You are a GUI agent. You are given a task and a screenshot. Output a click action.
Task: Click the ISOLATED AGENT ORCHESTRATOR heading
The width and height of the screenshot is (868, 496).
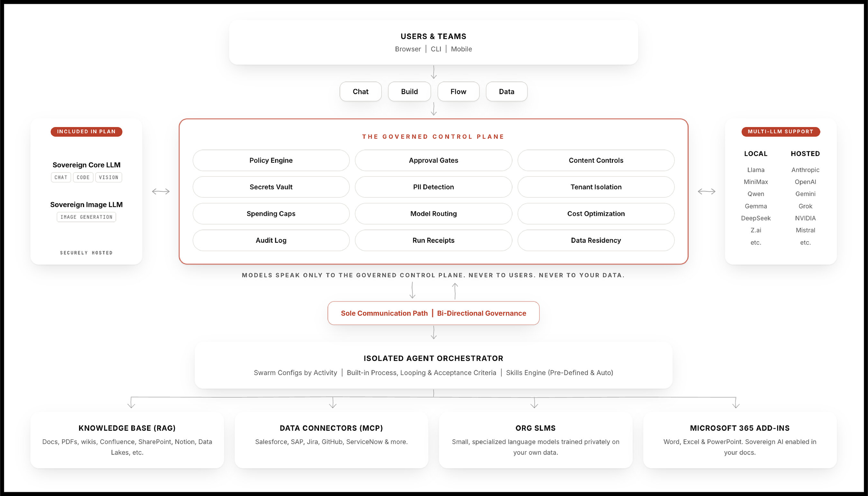pos(434,358)
